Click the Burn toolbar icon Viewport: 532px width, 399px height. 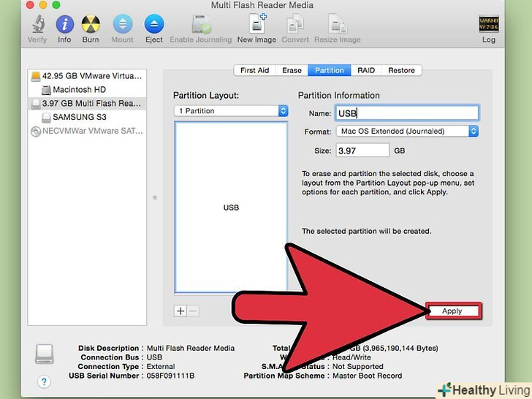pyautogui.click(x=91, y=24)
